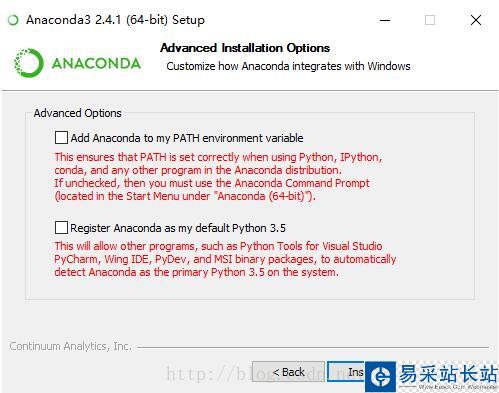Screen dimensions: 499x393
Task: Click the red Python Tools description text
Action: [225, 259]
